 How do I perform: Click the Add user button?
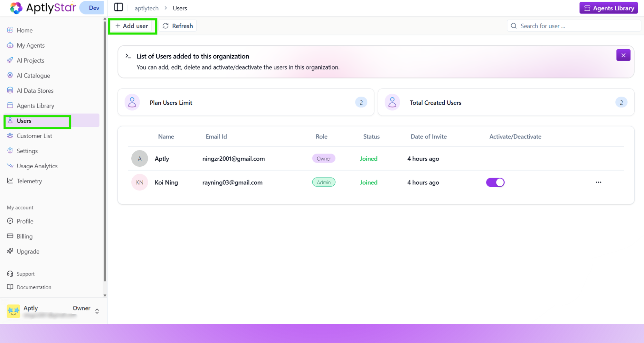[132, 26]
